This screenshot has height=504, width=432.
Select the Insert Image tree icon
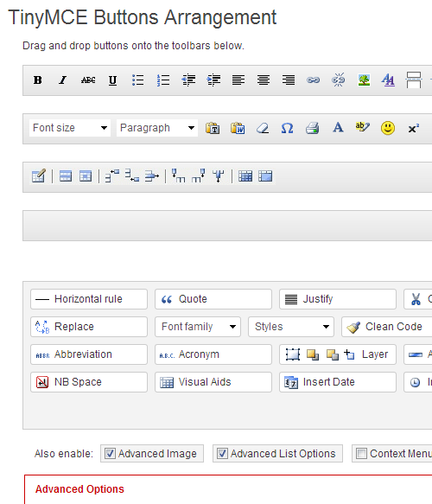click(364, 80)
